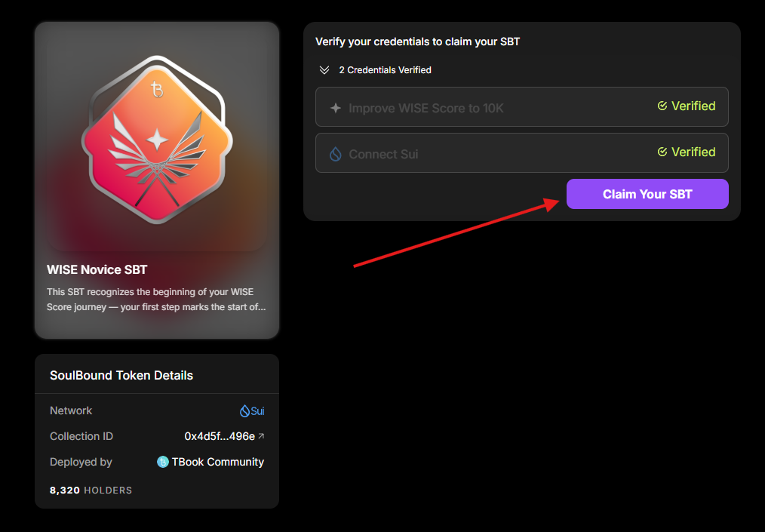
Task: Open the Collection ID 0x4d5f...496e link
Action: point(220,436)
